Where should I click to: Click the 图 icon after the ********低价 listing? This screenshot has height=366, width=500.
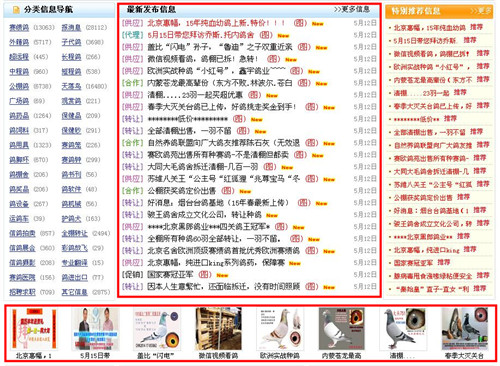point(239,119)
